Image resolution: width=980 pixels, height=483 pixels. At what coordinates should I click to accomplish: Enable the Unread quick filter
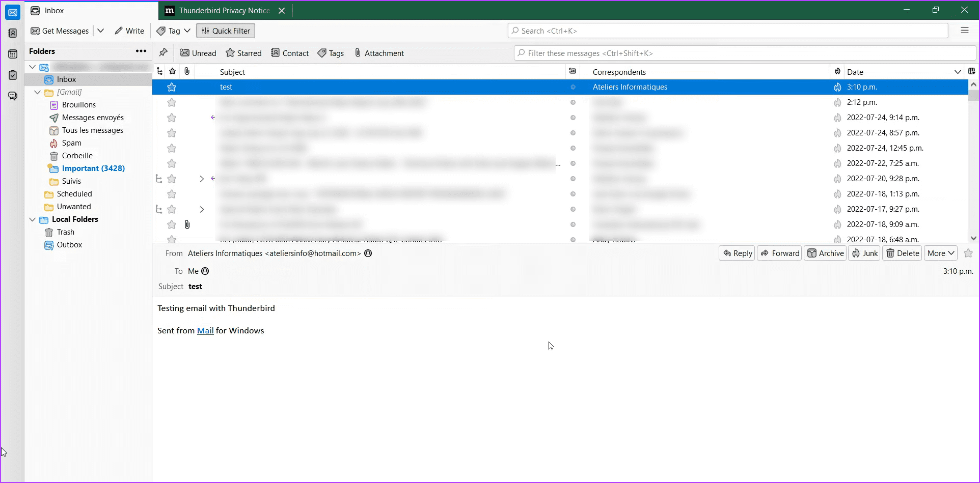tap(198, 52)
